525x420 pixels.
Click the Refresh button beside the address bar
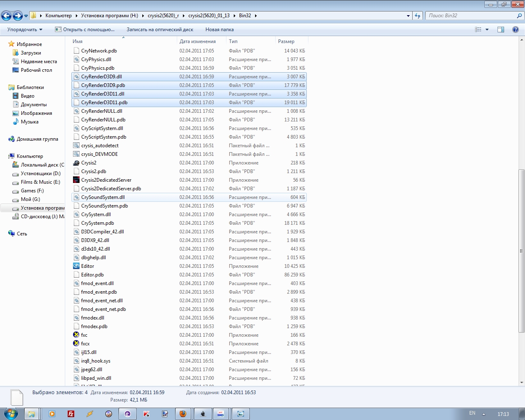click(x=418, y=16)
